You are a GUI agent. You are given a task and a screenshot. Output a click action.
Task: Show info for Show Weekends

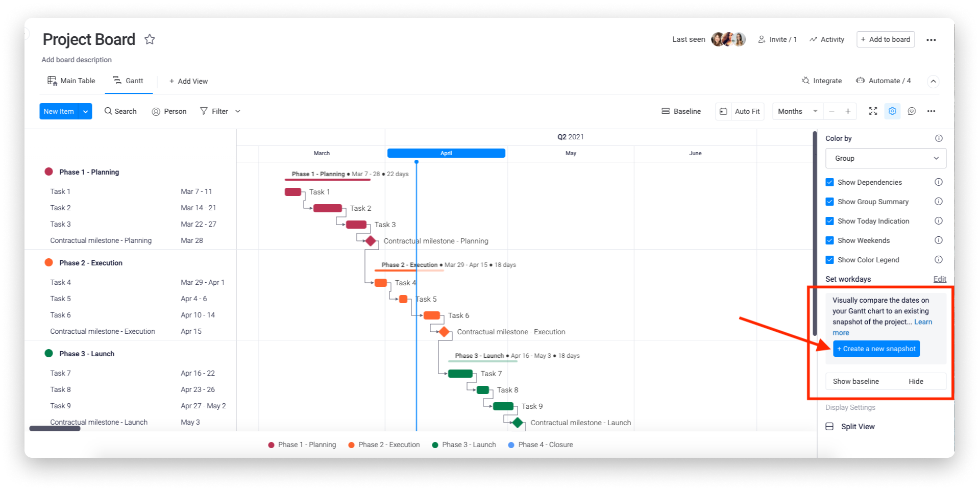coord(938,240)
